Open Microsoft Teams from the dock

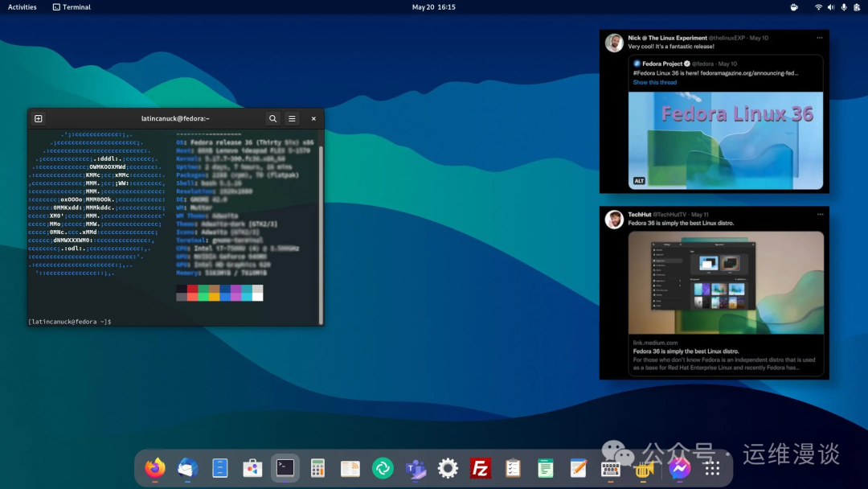click(x=416, y=467)
